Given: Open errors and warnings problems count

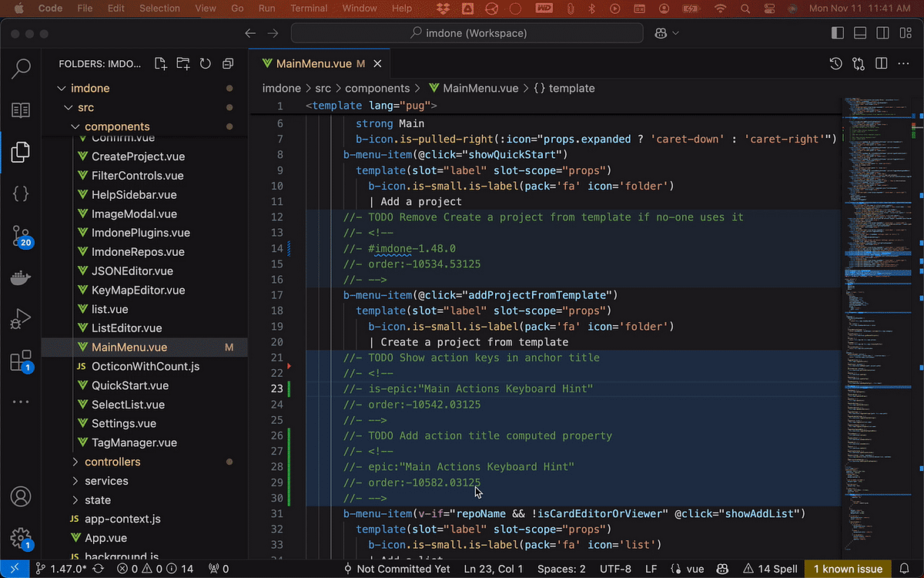Looking at the screenshot, I should 156,569.
